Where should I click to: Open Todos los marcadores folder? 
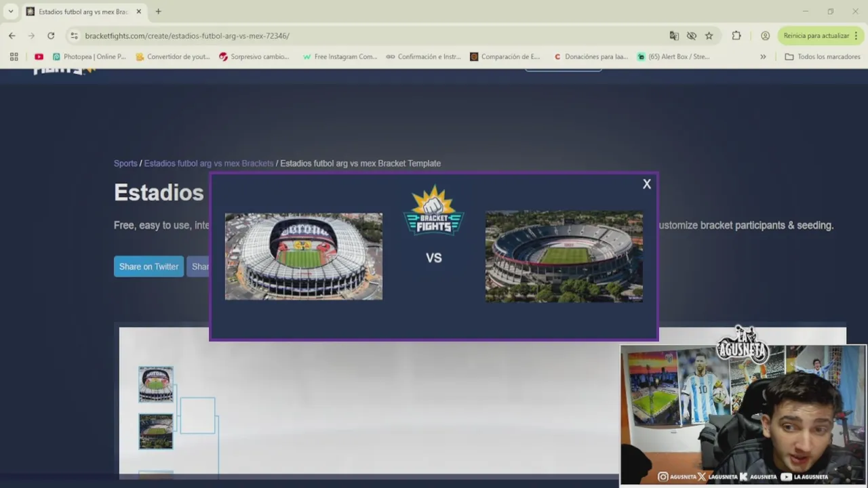click(x=822, y=57)
